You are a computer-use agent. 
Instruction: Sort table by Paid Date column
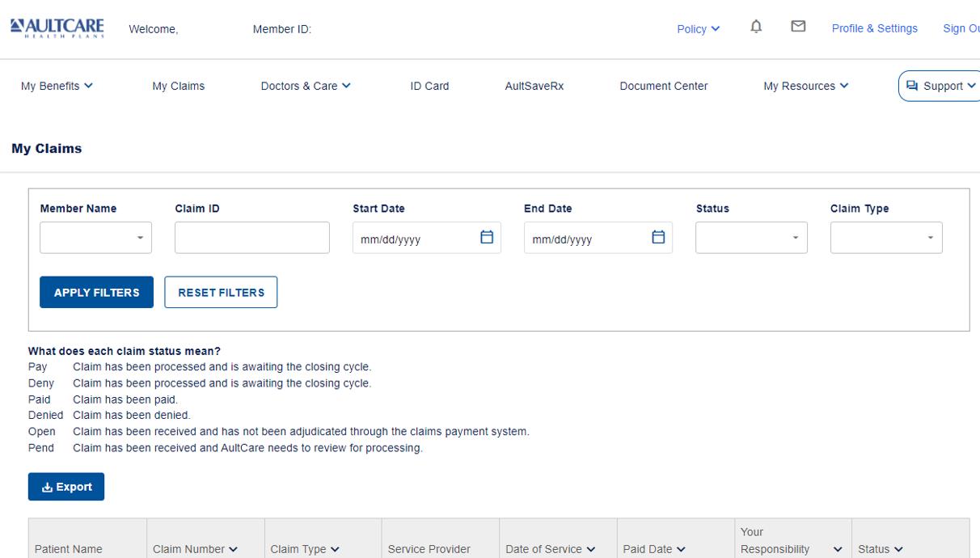point(654,549)
